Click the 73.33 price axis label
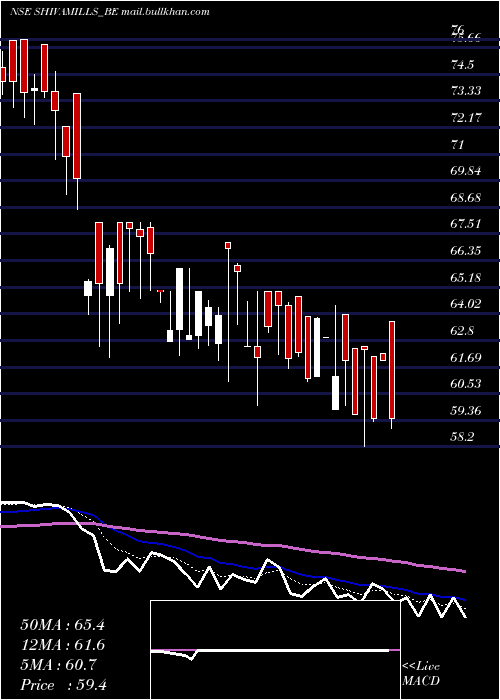This screenshot has width=500, height=700. (x=466, y=91)
